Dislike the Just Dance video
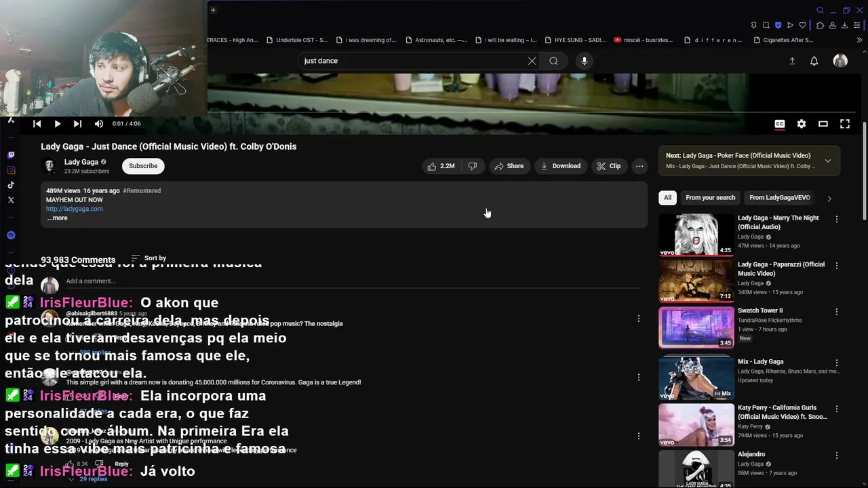The height and width of the screenshot is (488, 868). pyautogui.click(x=473, y=166)
